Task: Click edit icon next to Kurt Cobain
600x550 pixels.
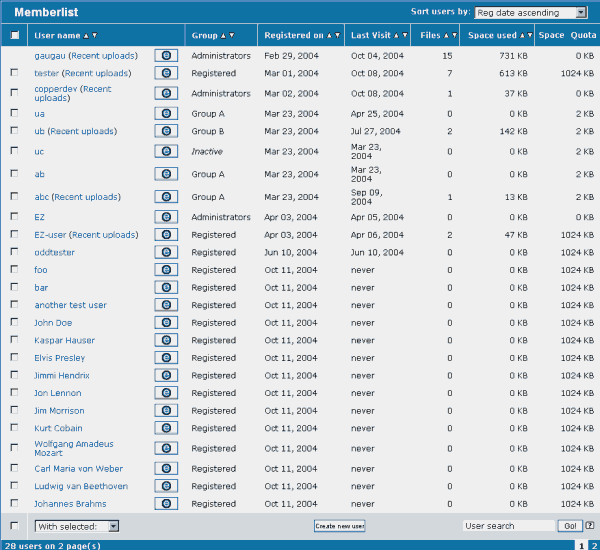Action: pos(166,428)
